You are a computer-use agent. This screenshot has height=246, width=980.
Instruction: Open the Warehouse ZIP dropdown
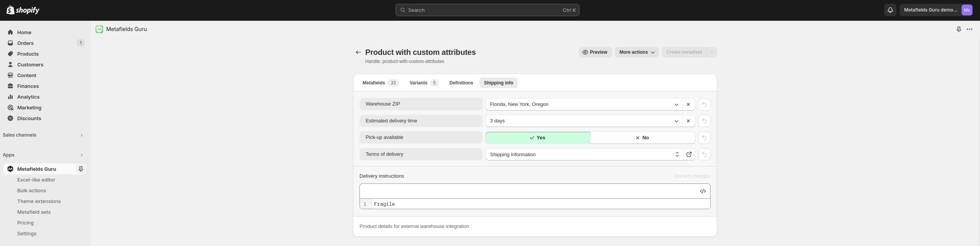(x=584, y=104)
